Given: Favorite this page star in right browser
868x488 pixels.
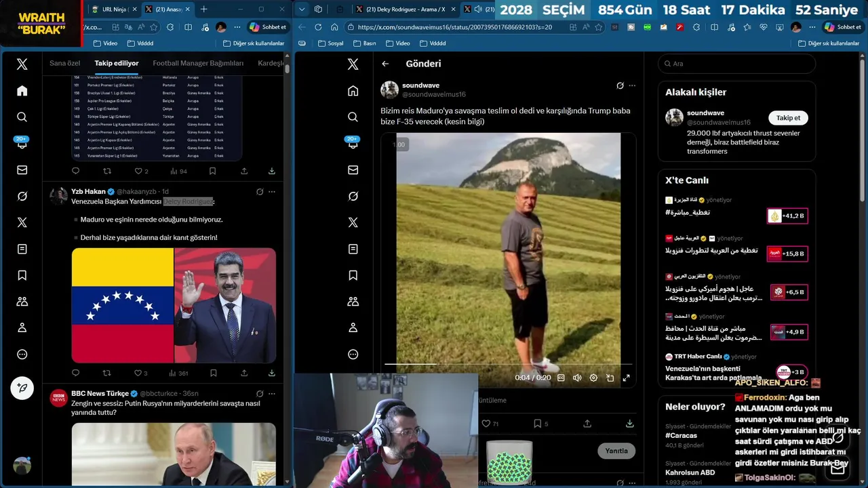Looking at the screenshot, I should 598,27.
